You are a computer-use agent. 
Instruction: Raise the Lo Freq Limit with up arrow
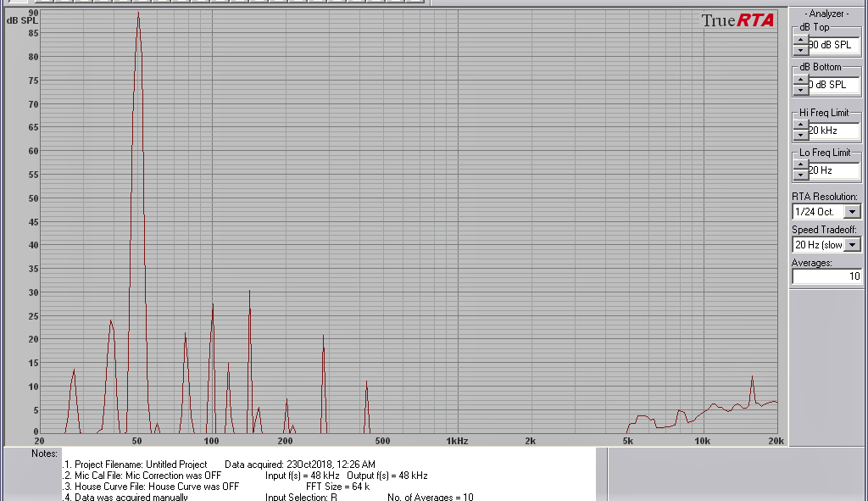click(800, 165)
